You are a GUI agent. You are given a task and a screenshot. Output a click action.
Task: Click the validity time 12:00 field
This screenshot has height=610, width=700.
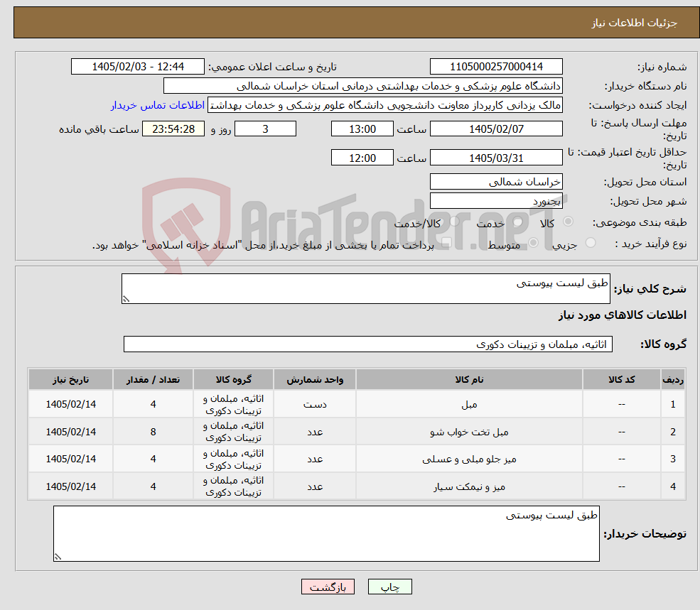pos(362,158)
